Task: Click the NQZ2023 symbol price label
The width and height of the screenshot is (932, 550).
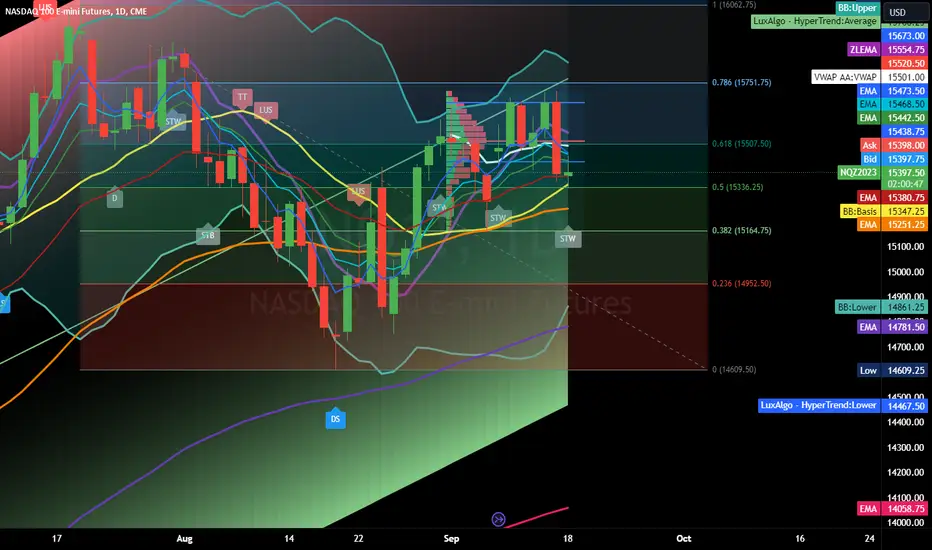Action: [x=858, y=172]
